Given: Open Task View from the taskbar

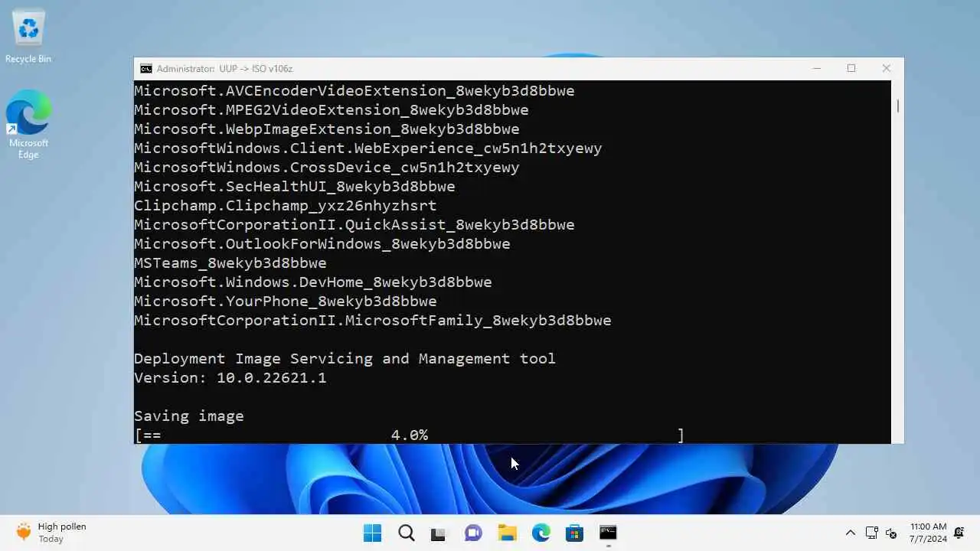Looking at the screenshot, I should [x=439, y=533].
